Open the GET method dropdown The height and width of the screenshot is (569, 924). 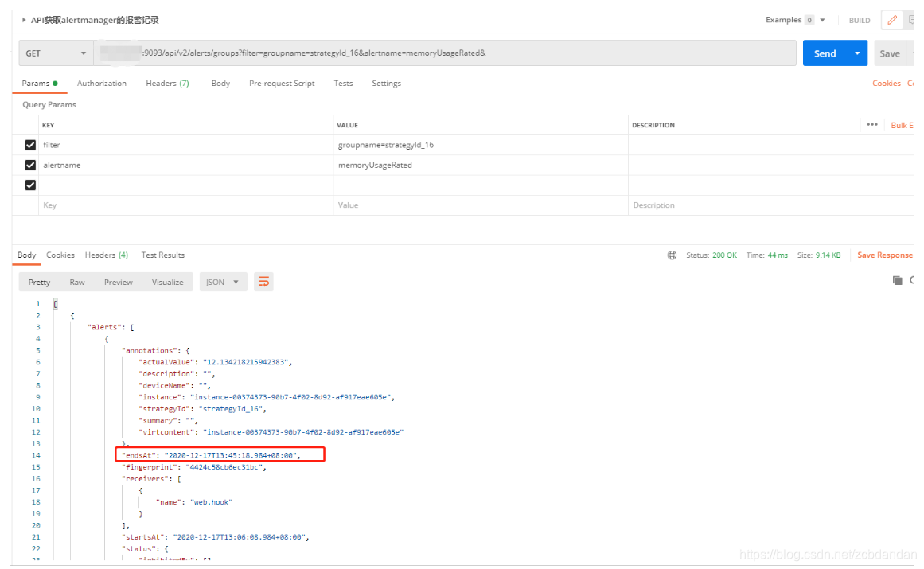tap(56, 53)
